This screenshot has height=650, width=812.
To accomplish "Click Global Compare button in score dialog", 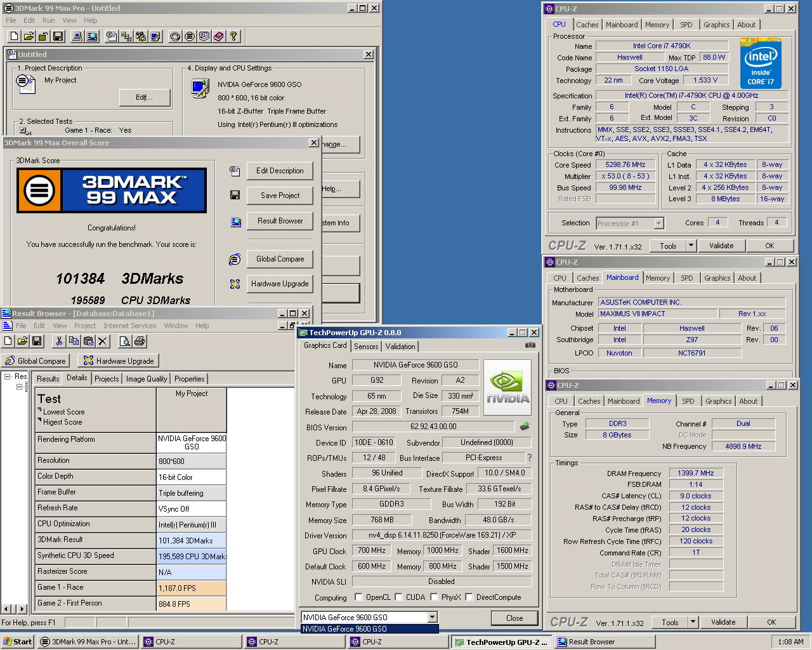I will [280, 259].
